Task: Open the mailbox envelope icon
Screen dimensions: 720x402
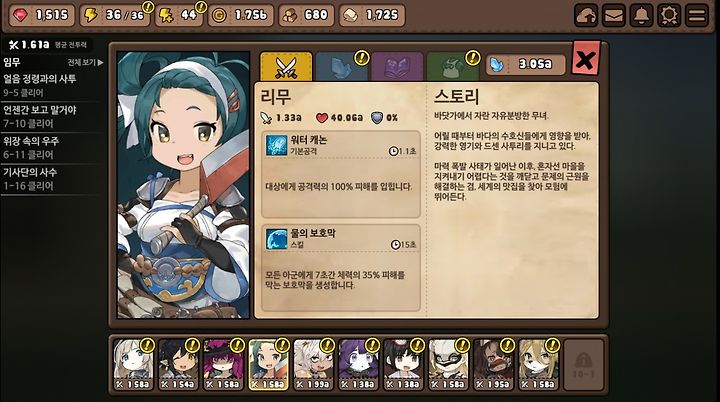Action: coord(614,15)
